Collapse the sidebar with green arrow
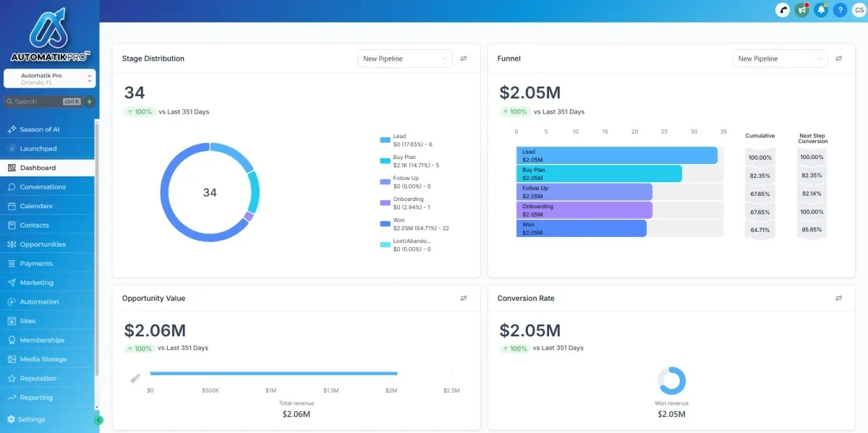The height and width of the screenshot is (433, 868). pyautogui.click(x=99, y=420)
